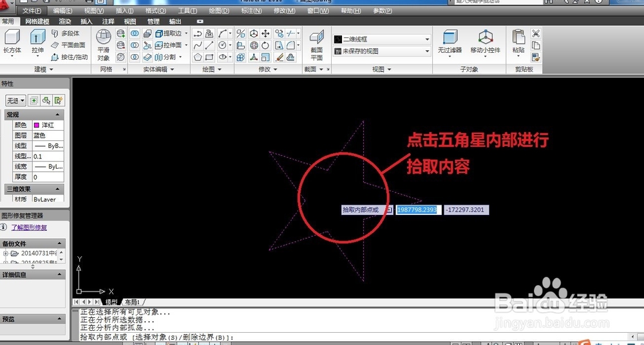This screenshot has height=345, width=644.
Task: Pick the Spline curve tool in Draw panel
Action: [x=198, y=45]
